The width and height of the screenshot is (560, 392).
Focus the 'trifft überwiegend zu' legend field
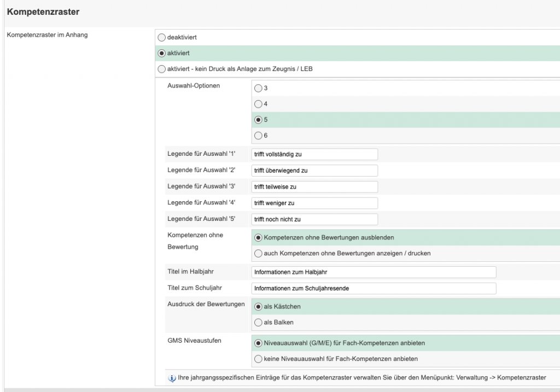tap(314, 171)
